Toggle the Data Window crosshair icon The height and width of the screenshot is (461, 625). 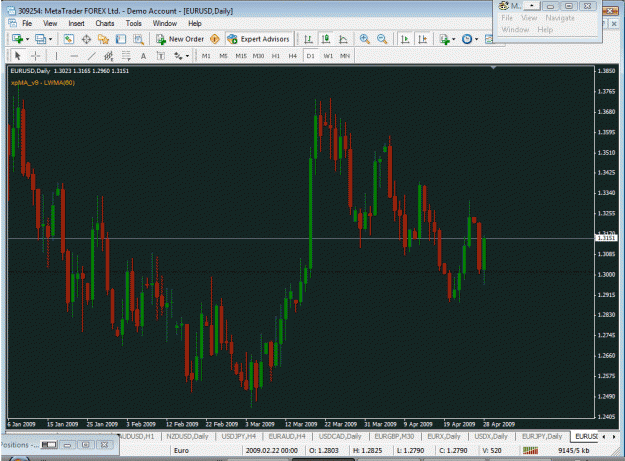(x=86, y=39)
